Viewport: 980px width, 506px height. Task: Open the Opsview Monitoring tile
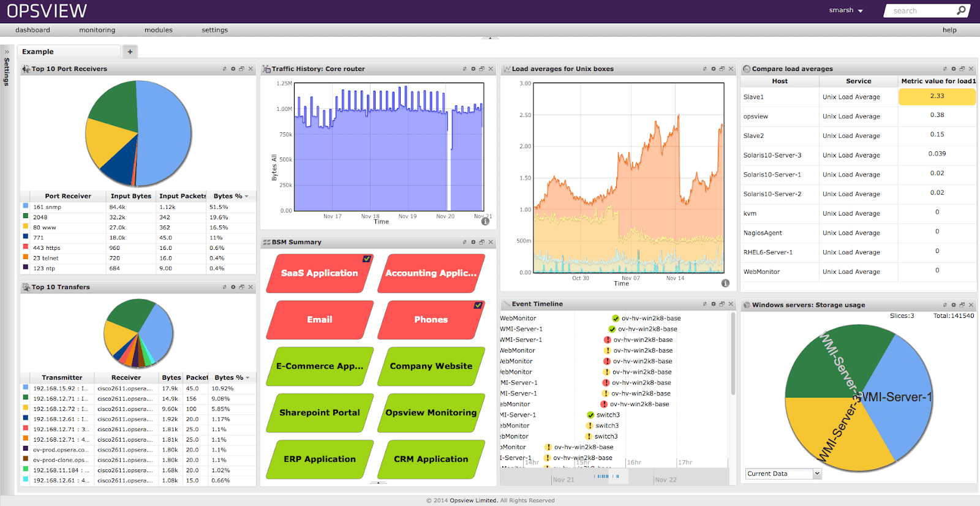coord(431,413)
